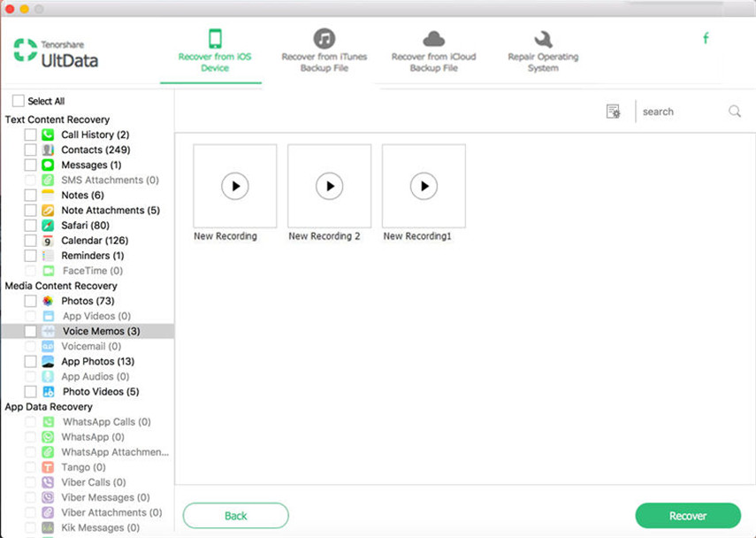Switch to Recover from iTunes Backup File tab
The height and width of the screenshot is (538, 756).
pyautogui.click(x=325, y=51)
